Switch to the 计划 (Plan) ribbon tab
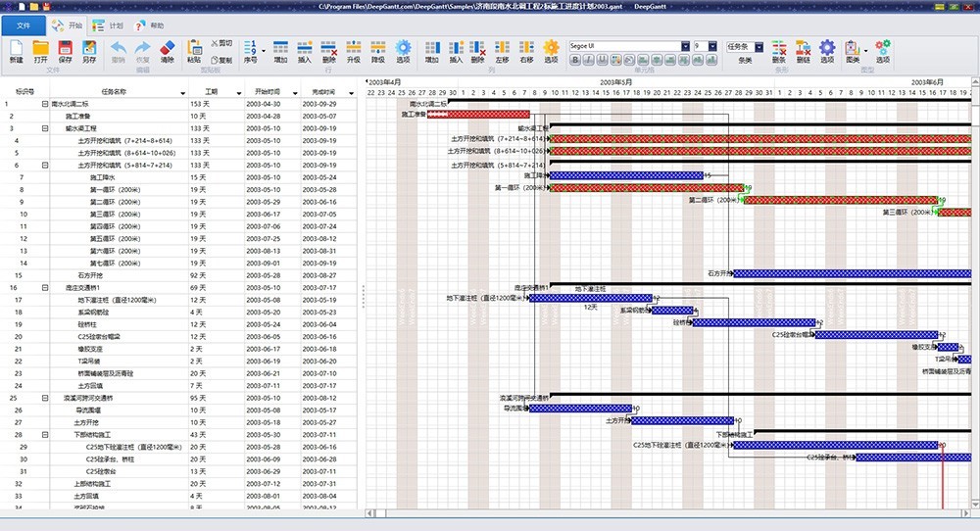980x531 pixels. coord(110,25)
